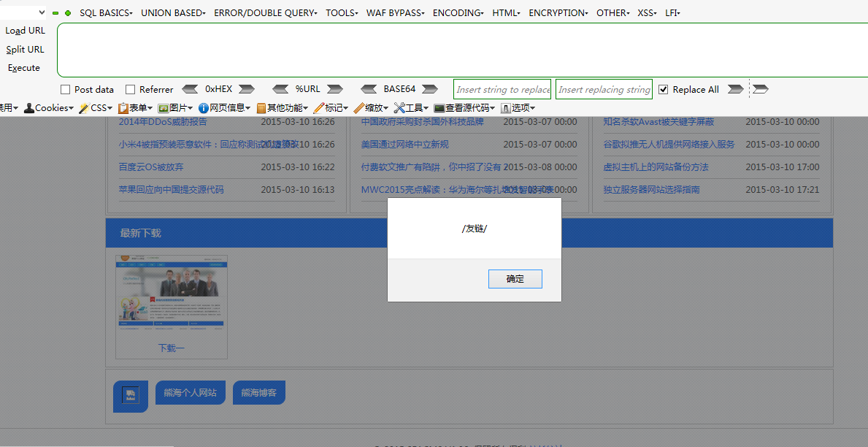Open the 独立服务器网站选择指南 article
The width and height of the screenshot is (868, 447).
(x=652, y=189)
